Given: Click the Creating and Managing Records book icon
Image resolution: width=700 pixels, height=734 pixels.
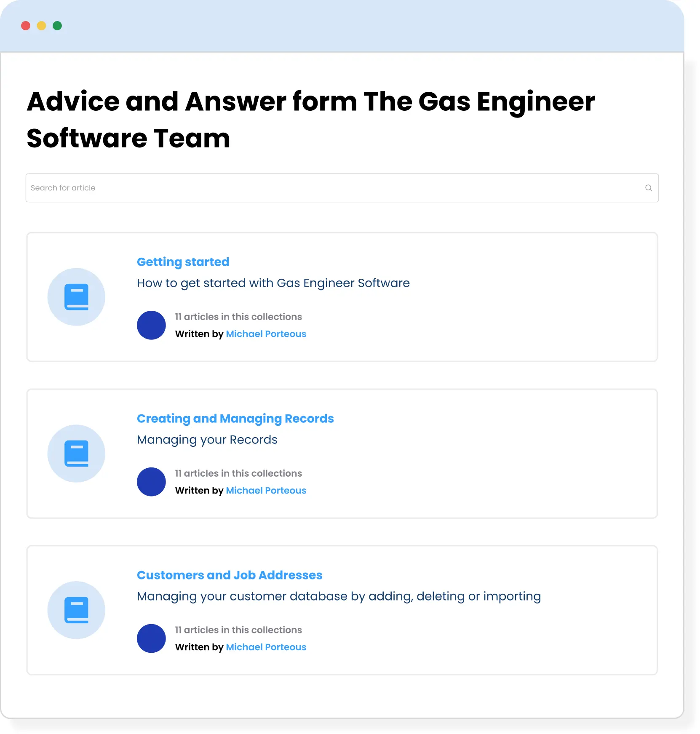Looking at the screenshot, I should pos(76,453).
